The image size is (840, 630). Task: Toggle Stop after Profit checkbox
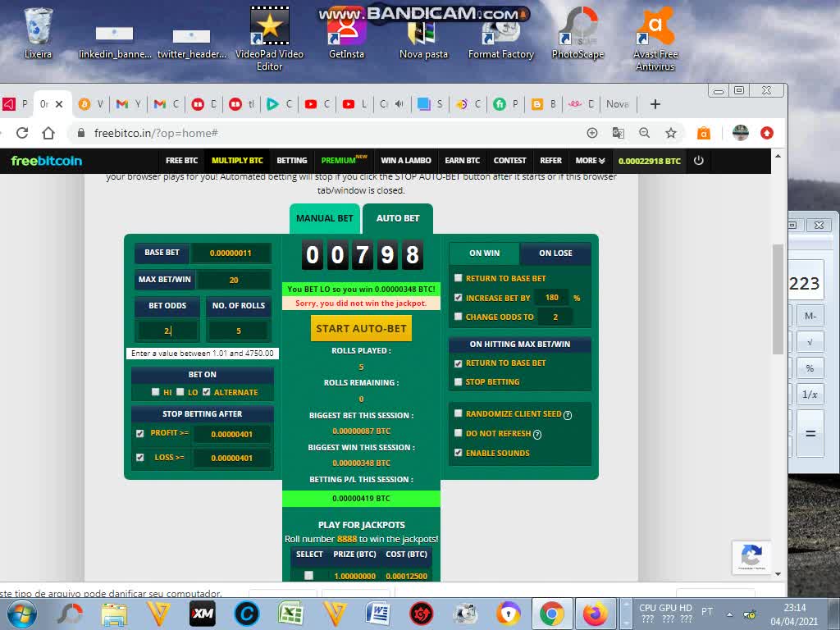[139, 433]
